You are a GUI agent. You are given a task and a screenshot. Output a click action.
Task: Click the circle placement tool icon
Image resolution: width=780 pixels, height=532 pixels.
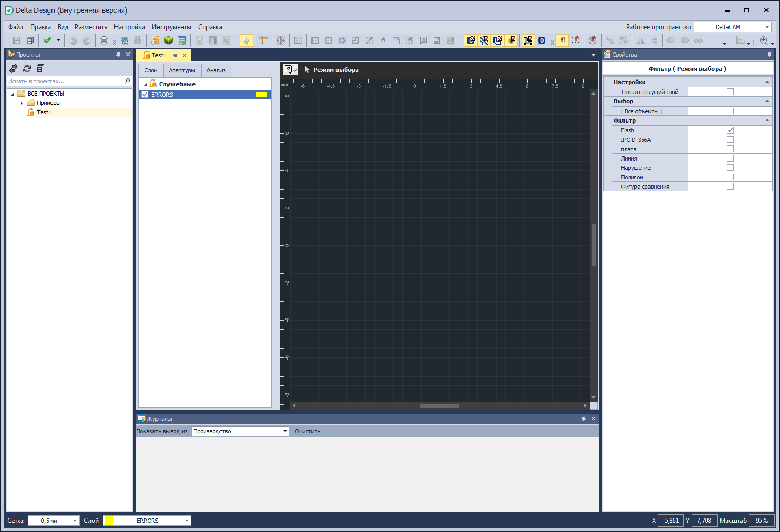329,41
